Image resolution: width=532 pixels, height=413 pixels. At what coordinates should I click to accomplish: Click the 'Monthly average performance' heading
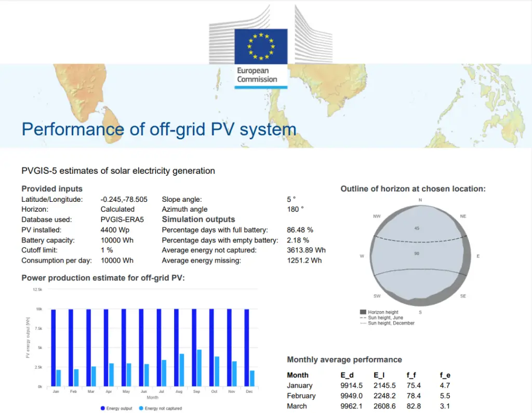point(344,359)
